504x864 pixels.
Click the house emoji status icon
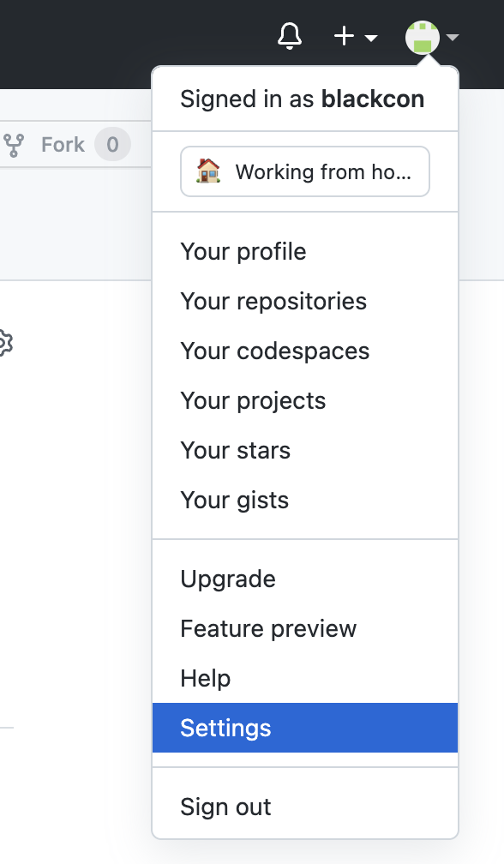pos(208,171)
